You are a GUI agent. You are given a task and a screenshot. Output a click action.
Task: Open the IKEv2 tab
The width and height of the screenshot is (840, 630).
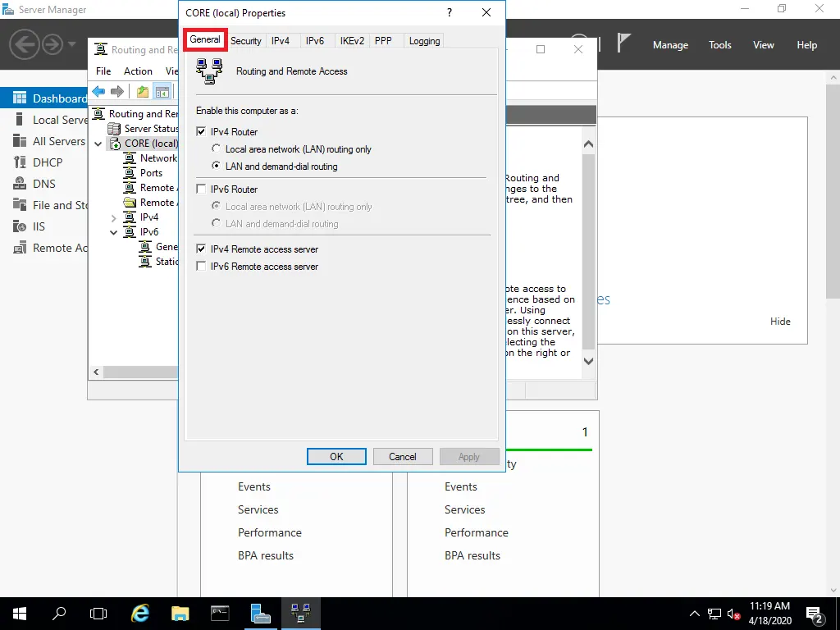point(352,41)
